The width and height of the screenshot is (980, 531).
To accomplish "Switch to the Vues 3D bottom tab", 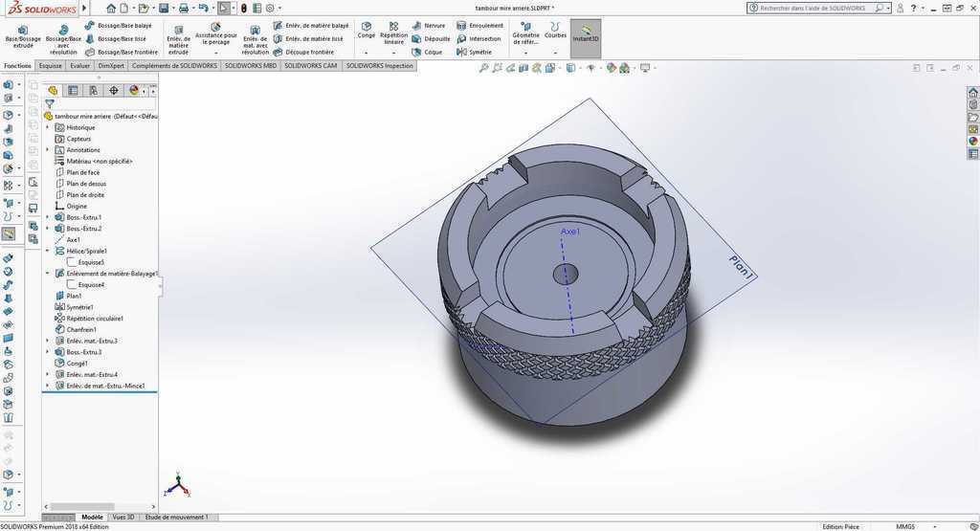I will click(123, 517).
